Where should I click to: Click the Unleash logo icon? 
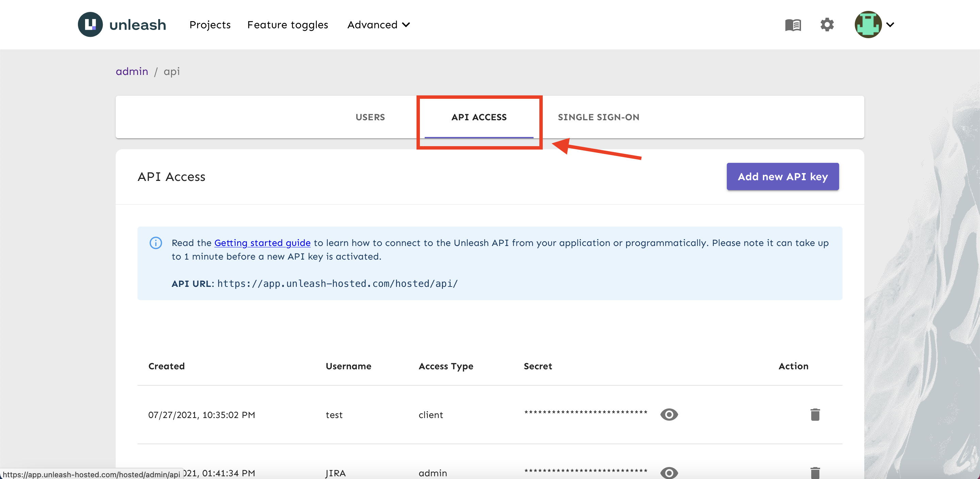click(x=90, y=25)
